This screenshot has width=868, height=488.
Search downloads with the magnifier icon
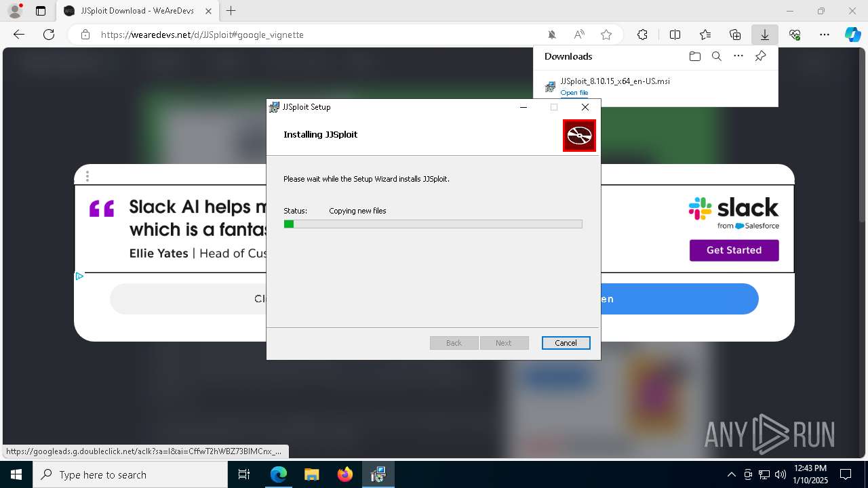[x=716, y=56]
